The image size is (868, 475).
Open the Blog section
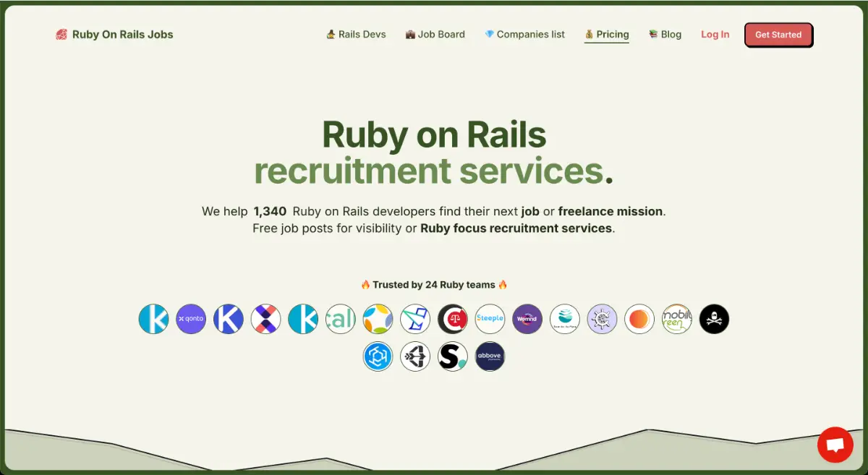pos(665,34)
